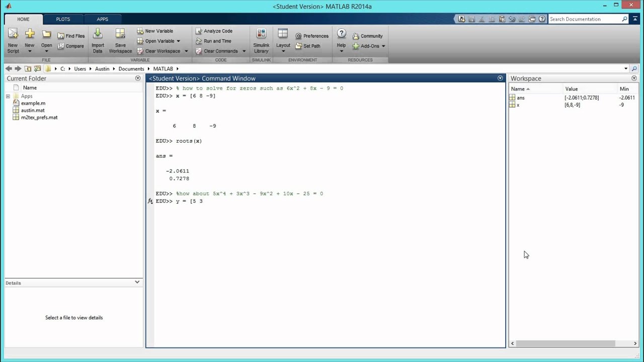Open Command Window actions menu
Image resolution: width=644 pixels, height=362 pixels.
[x=500, y=78]
